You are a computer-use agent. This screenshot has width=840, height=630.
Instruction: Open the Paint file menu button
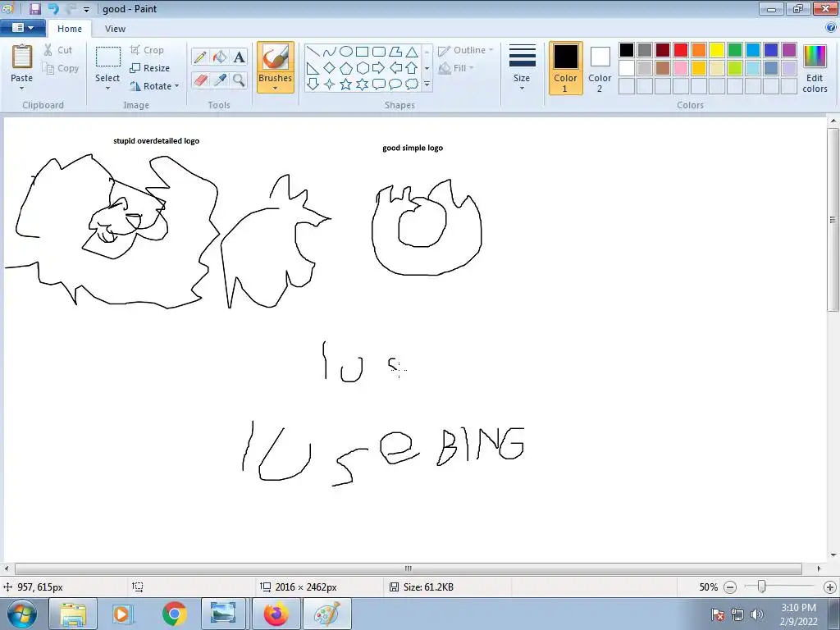pyautogui.click(x=22, y=28)
